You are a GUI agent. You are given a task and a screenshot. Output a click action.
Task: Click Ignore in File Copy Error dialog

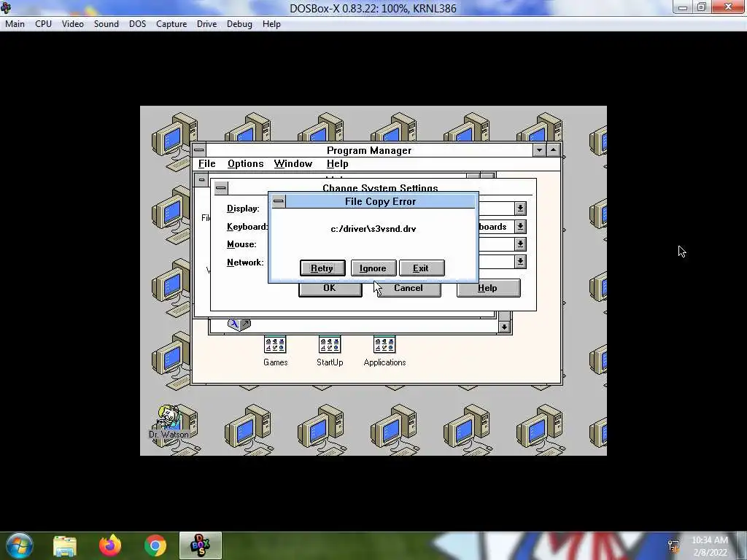pyautogui.click(x=373, y=268)
